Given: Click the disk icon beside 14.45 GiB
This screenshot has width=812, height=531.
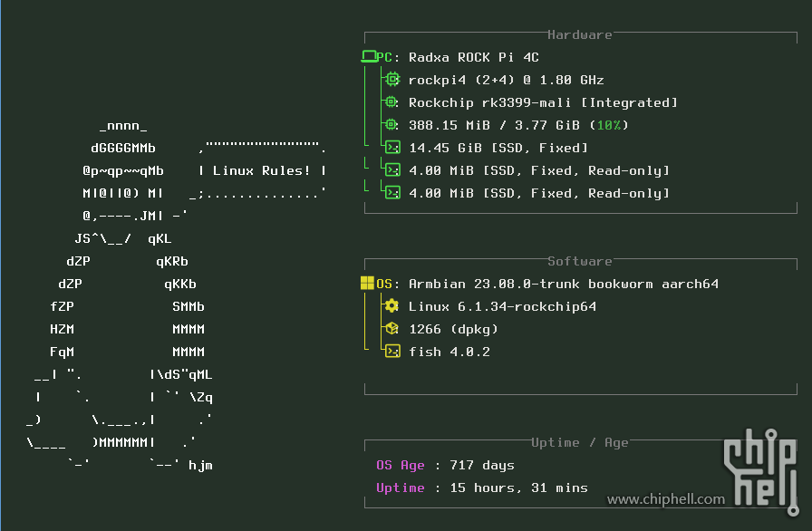Looking at the screenshot, I should (392, 148).
